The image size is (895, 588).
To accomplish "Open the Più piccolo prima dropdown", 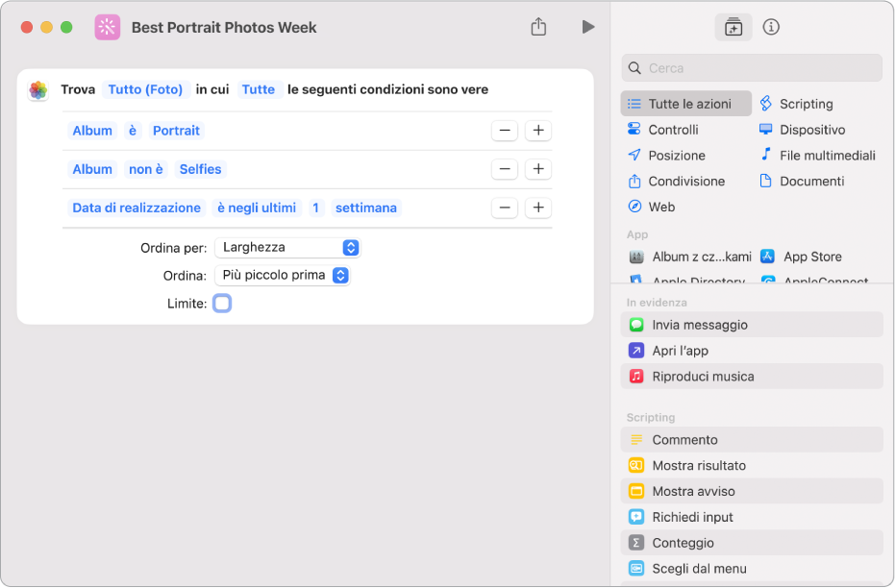I will click(x=283, y=276).
